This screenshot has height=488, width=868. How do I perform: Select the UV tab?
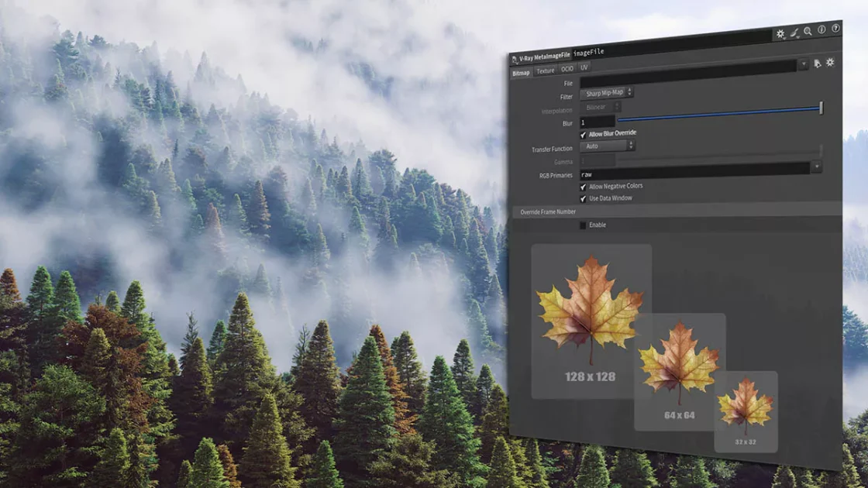click(x=584, y=68)
